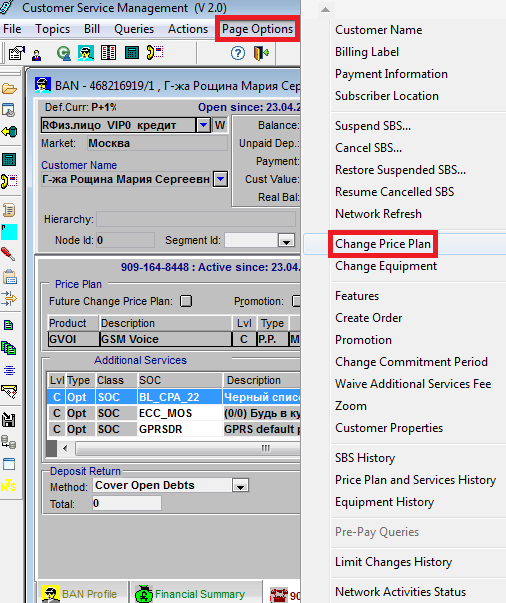
Task: Choose Cancel SBS... from the menu
Action: tap(368, 148)
